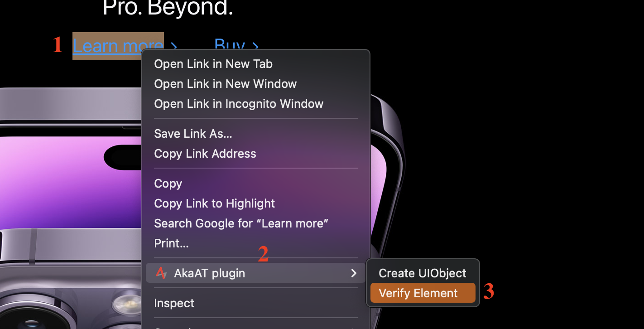Click the highlighted Learn more link

pos(118,46)
